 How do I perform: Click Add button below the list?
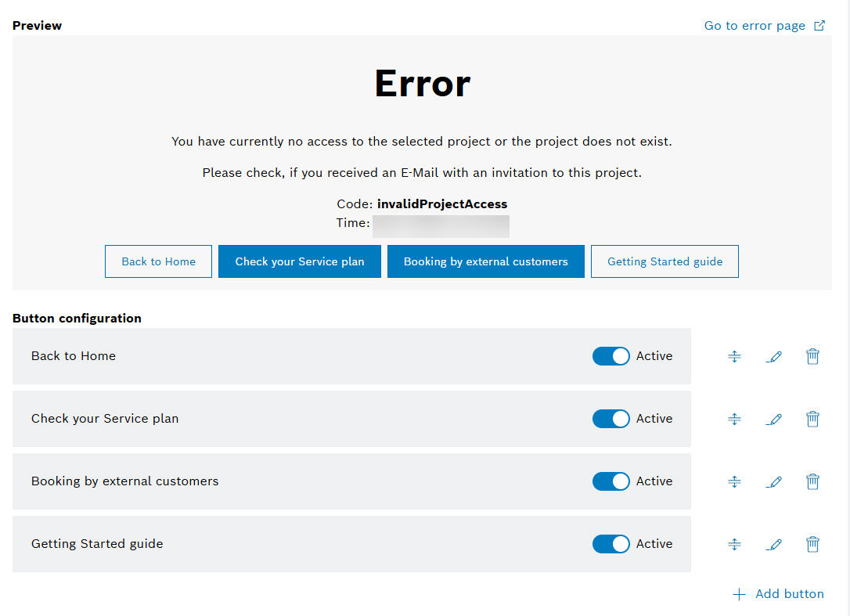tap(778, 594)
